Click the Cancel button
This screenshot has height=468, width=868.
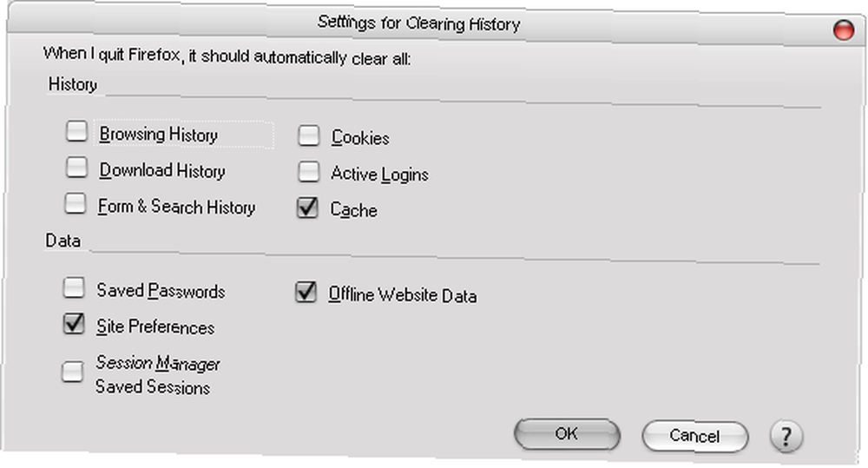pos(694,436)
